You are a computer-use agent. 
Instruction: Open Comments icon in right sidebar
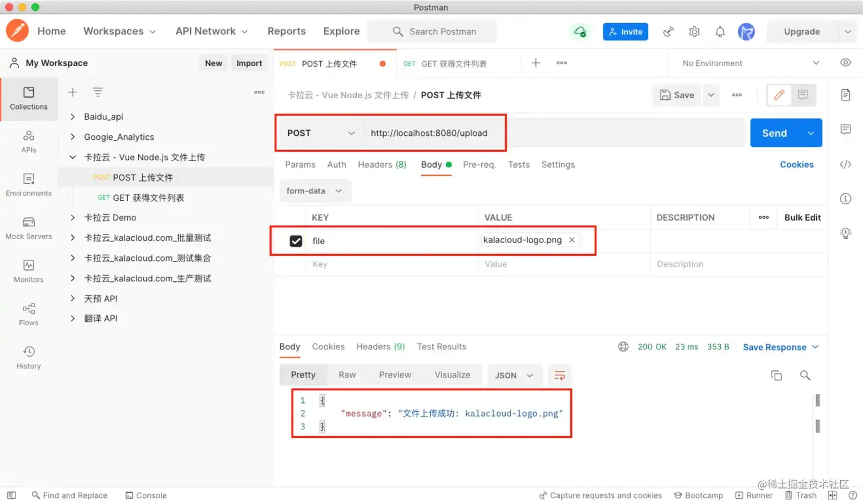coord(846,130)
